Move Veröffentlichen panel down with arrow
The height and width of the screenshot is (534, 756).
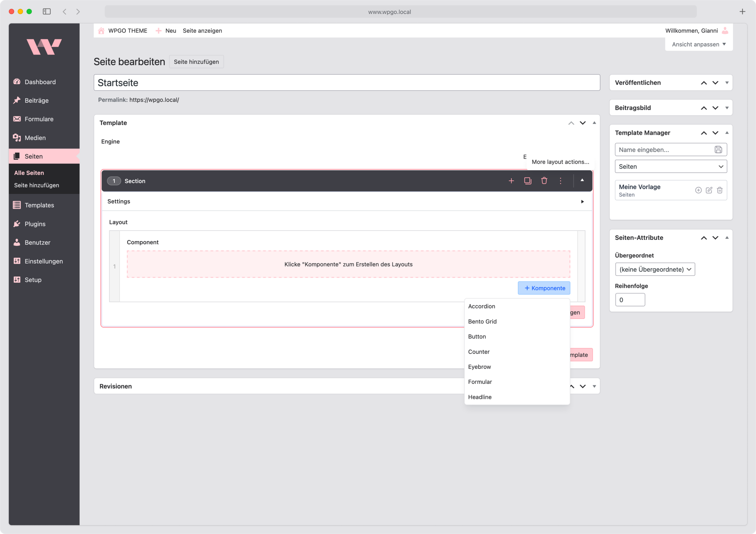tap(715, 83)
